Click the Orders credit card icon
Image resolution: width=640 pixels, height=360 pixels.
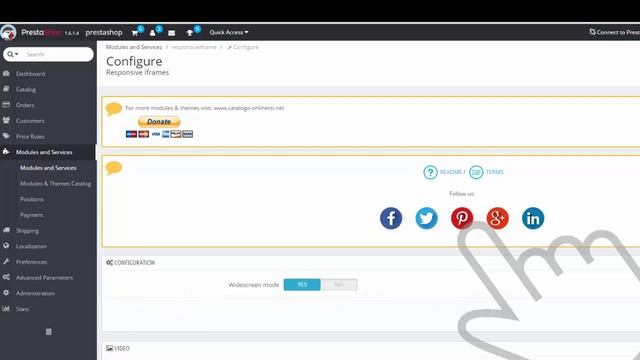pyautogui.click(x=6, y=104)
